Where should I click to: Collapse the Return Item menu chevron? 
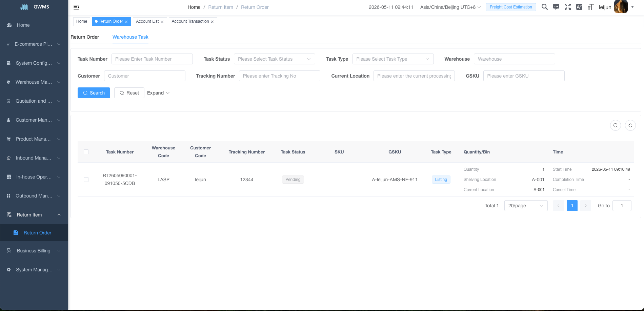pyautogui.click(x=59, y=215)
